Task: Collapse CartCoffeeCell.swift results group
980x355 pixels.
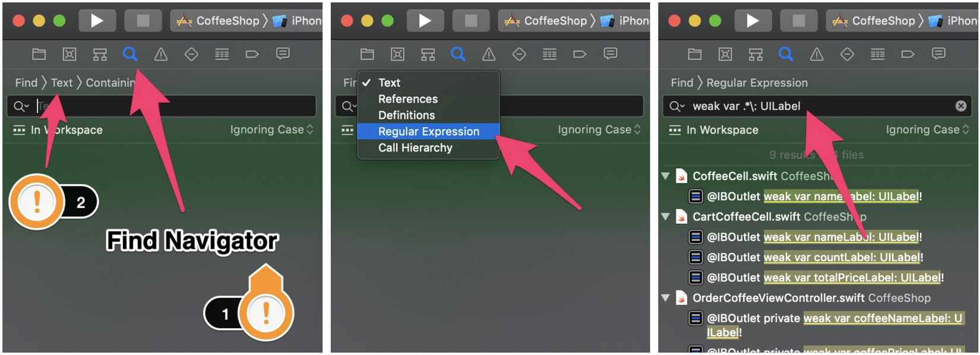Action: (666, 217)
